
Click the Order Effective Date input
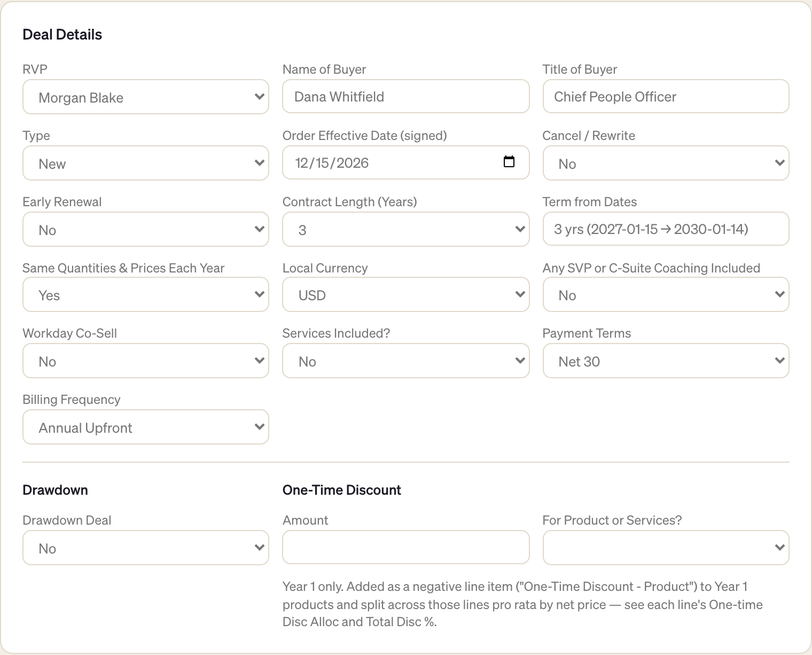click(x=406, y=162)
